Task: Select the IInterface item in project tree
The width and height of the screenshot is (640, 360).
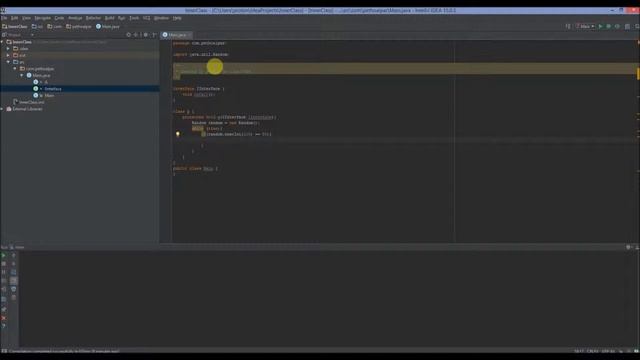Action: (48, 89)
